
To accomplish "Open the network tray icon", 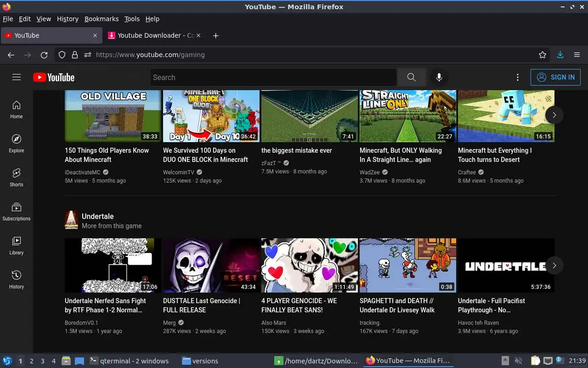I will (547, 361).
